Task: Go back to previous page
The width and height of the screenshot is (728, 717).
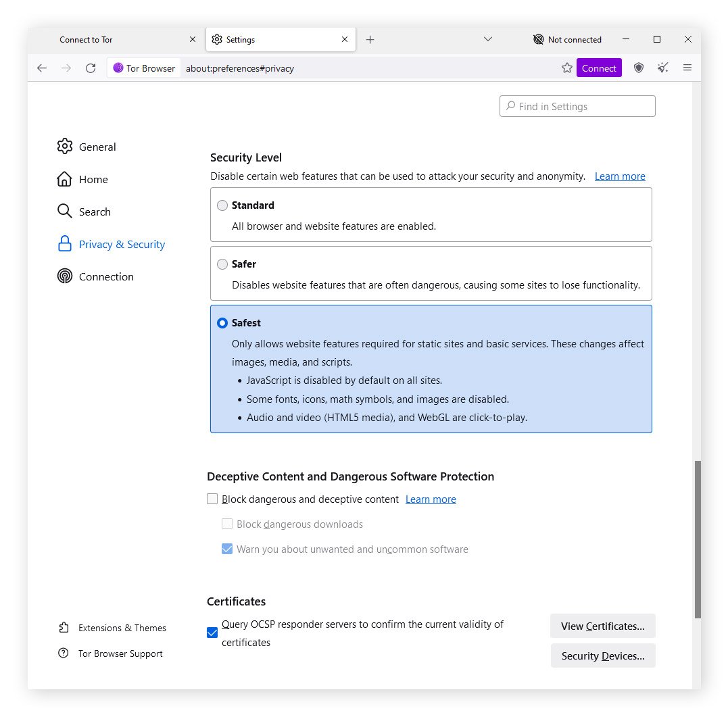Action: point(42,68)
